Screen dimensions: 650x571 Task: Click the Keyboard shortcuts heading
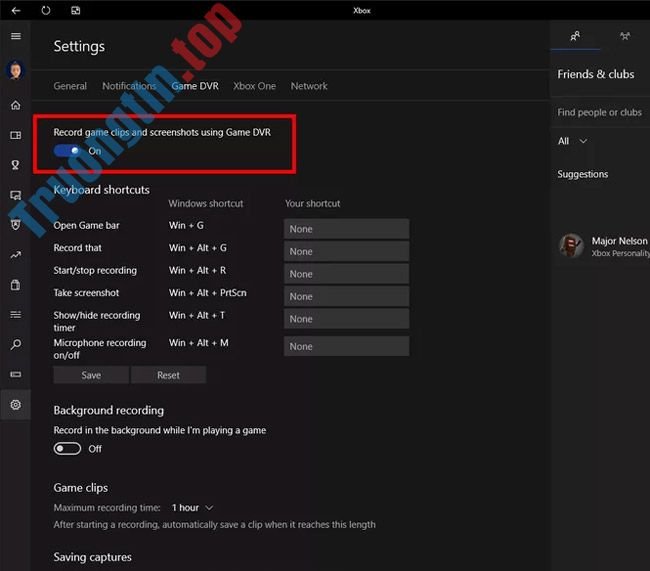click(102, 190)
